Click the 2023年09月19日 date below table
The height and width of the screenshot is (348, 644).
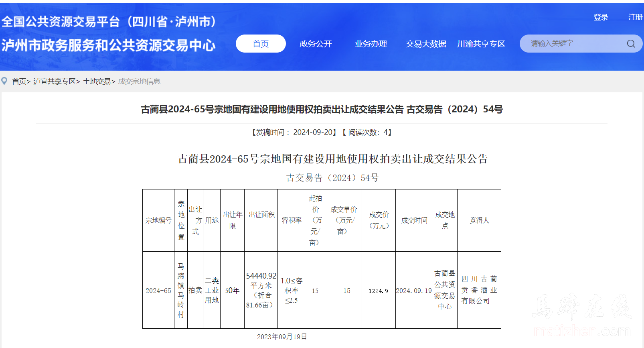pos(282,337)
